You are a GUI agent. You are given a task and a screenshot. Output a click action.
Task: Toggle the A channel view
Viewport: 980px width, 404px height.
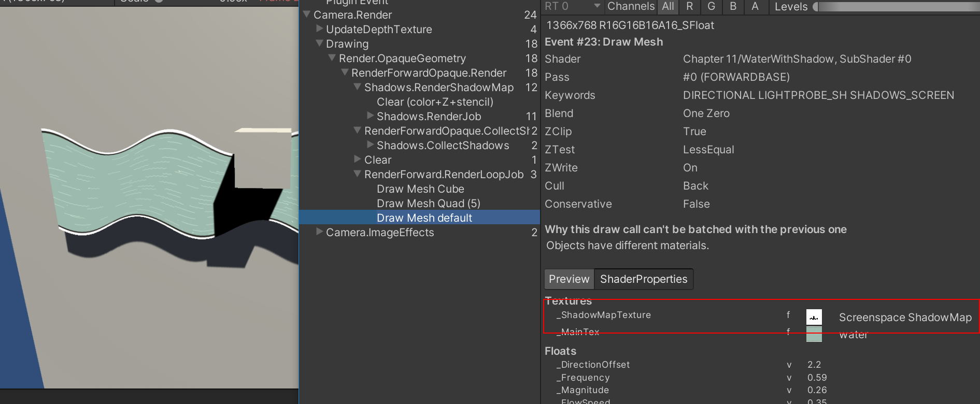pos(755,6)
